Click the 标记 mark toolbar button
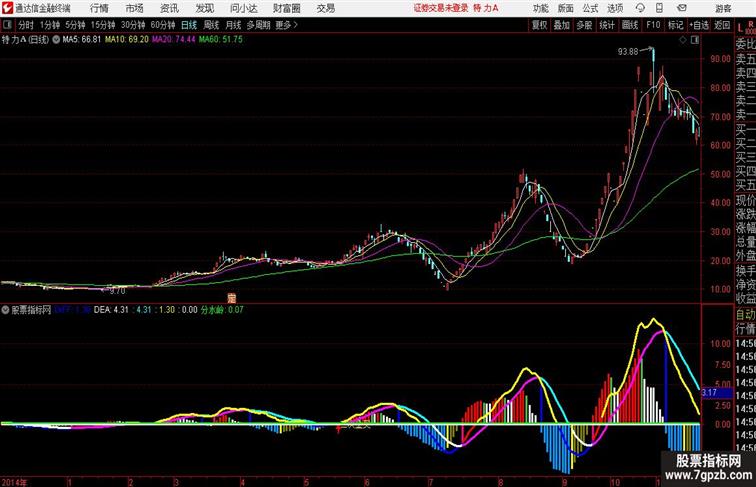 coord(675,25)
